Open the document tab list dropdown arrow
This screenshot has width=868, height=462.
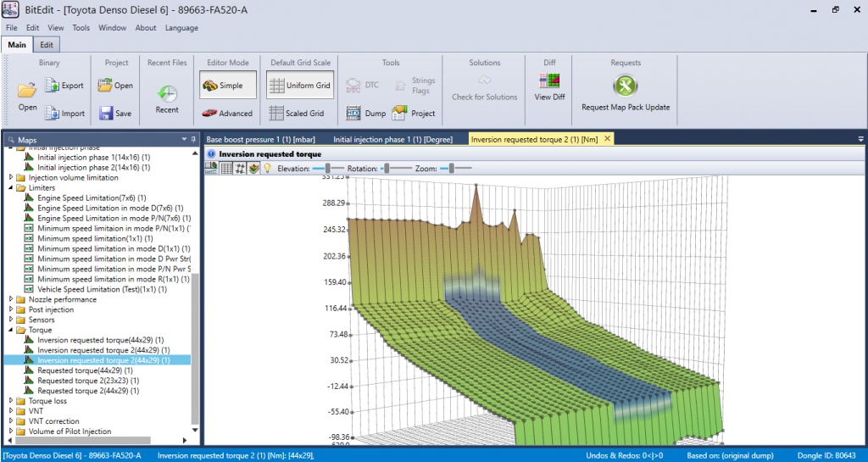[860, 139]
